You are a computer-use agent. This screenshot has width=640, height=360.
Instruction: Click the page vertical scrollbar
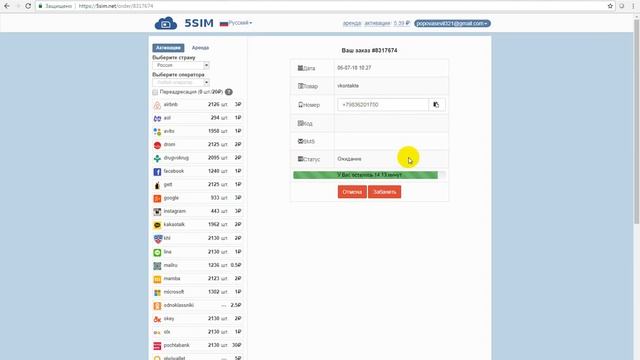point(636,121)
